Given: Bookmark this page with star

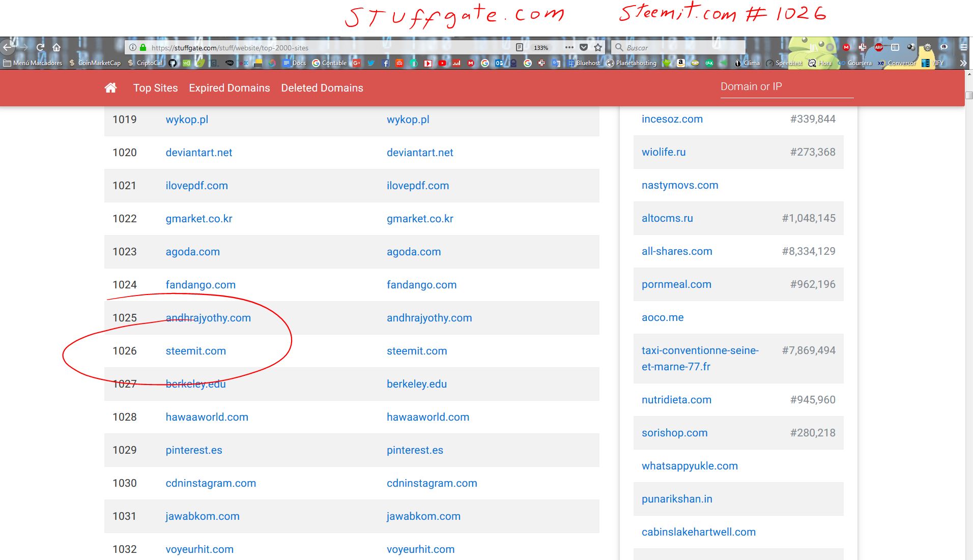Looking at the screenshot, I should [598, 47].
